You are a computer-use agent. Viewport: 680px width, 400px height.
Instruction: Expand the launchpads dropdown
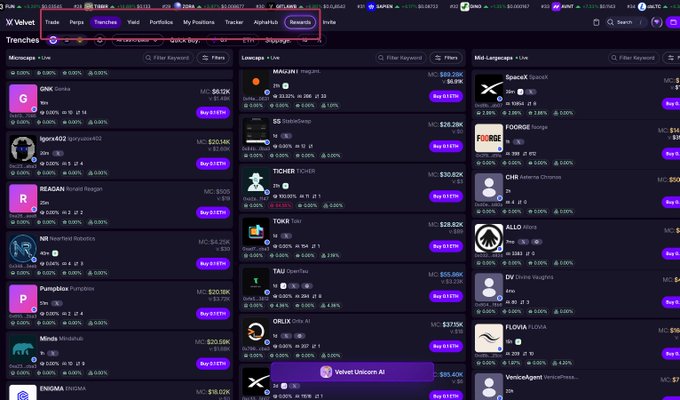(137, 40)
